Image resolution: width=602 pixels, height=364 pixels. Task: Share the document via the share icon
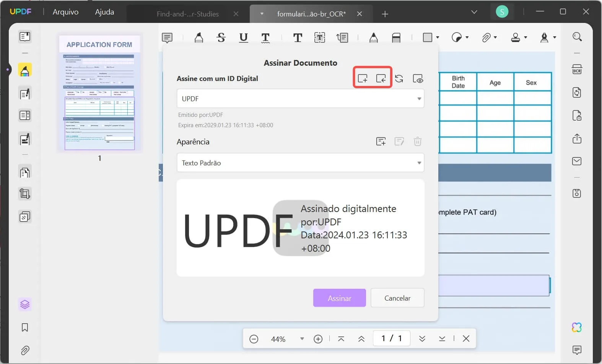pos(577,138)
